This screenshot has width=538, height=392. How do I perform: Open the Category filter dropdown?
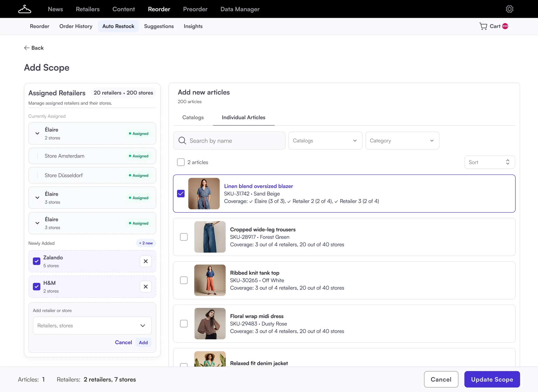(x=402, y=140)
